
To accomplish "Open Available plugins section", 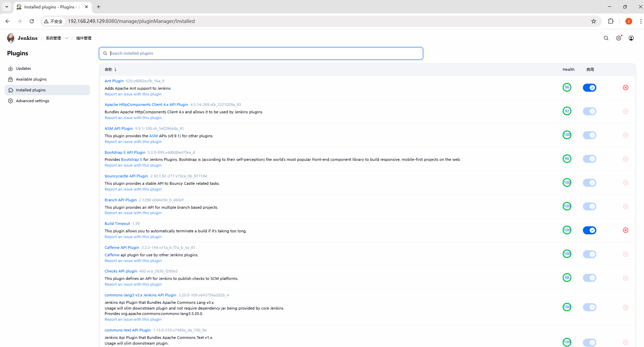I will 47,79.
